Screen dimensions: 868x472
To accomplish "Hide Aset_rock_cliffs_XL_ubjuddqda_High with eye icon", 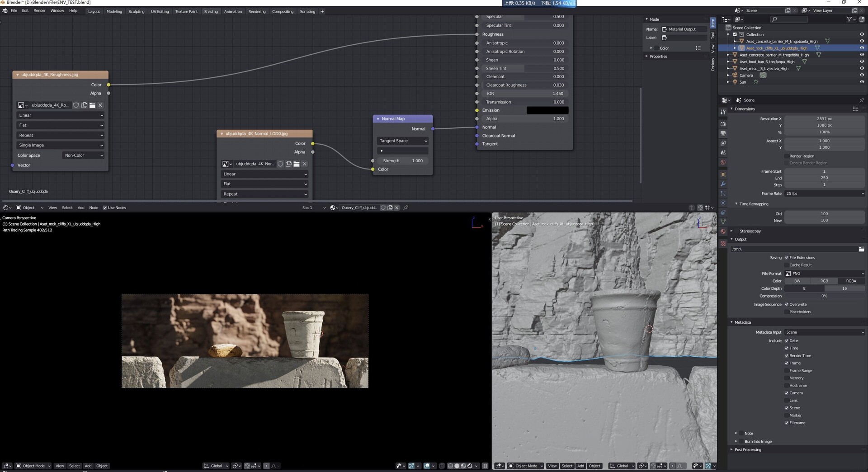I will (x=862, y=48).
